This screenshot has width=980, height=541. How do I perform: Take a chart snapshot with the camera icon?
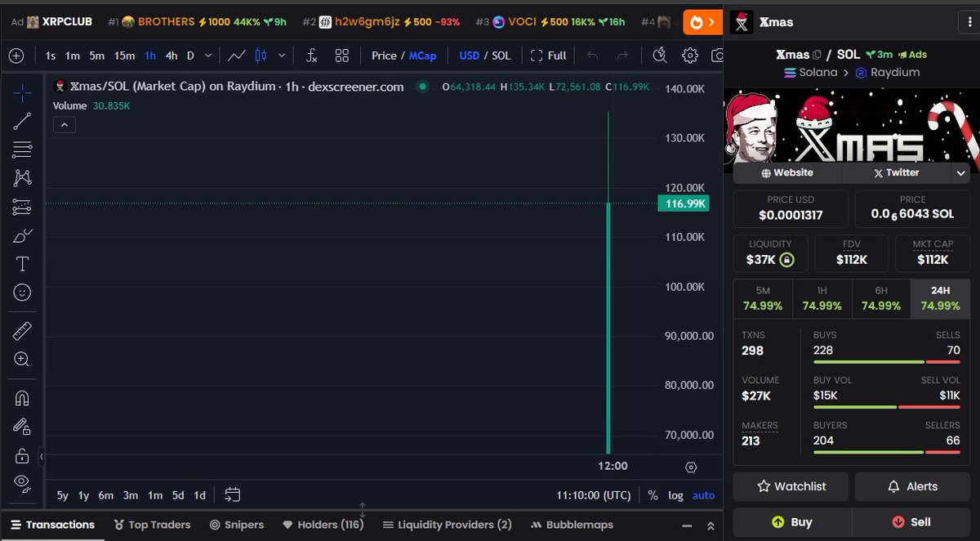[717, 56]
